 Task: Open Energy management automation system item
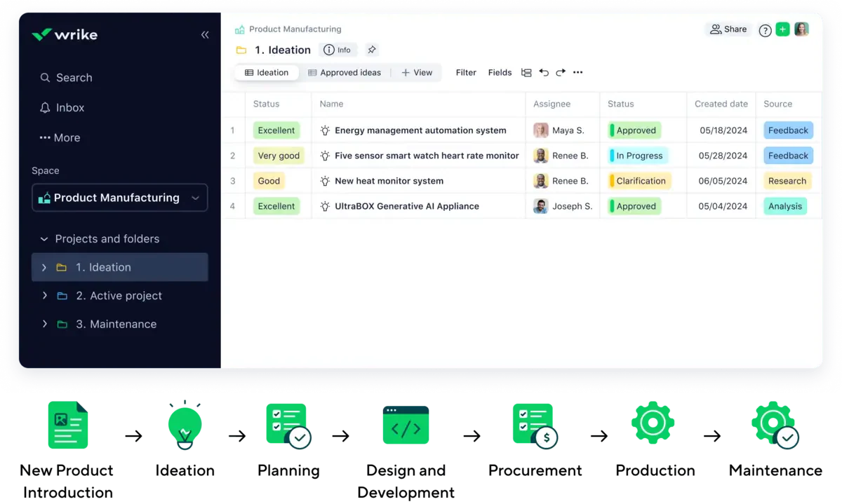pyautogui.click(x=420, y=130)
